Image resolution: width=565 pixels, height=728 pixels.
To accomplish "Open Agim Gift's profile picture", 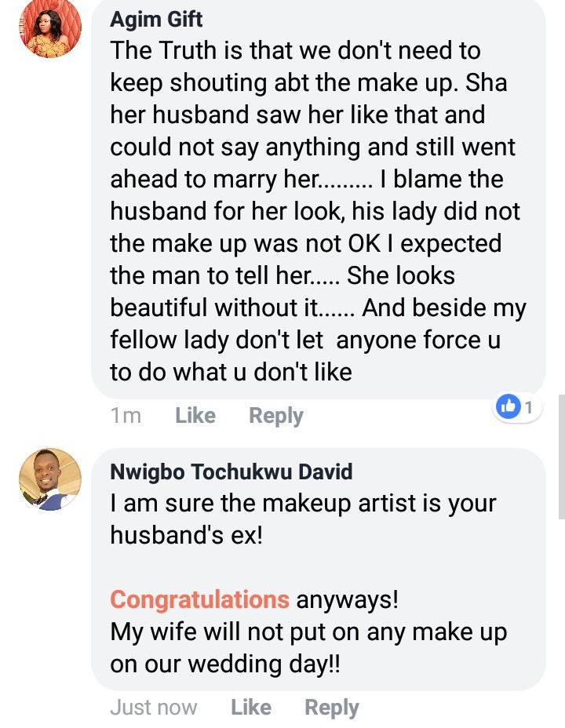I will [x=49, y=27].
